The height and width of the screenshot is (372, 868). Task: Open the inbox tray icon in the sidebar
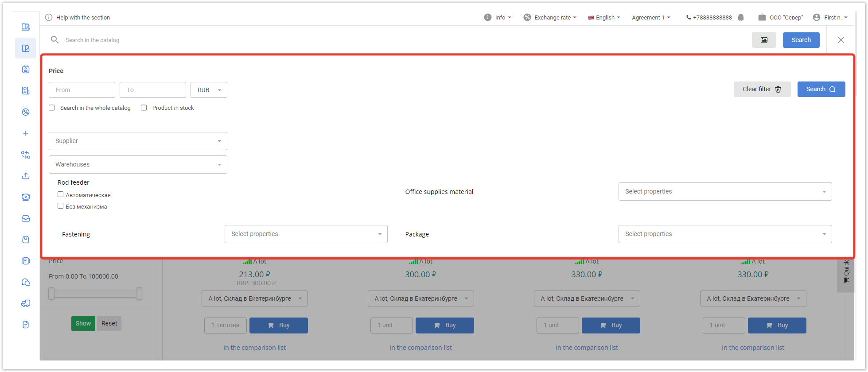click(x=26, y=218)
